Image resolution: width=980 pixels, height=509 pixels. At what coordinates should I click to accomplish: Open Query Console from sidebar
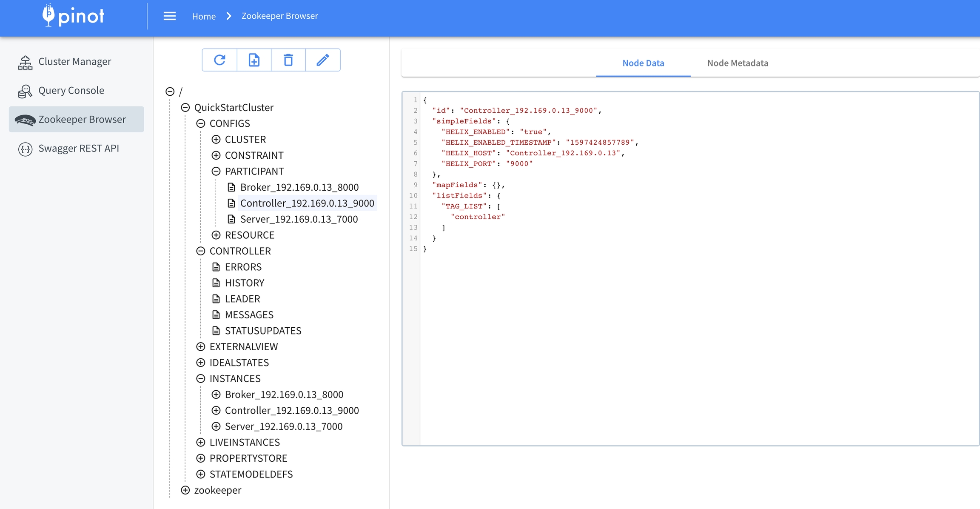pyautogui.click(x=71, y=91)
